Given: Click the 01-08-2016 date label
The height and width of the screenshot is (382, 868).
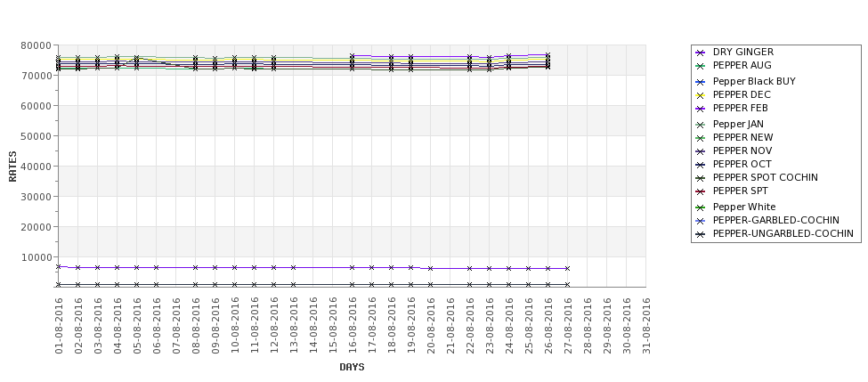Looking at the screenshot, I should click(59, 326).
